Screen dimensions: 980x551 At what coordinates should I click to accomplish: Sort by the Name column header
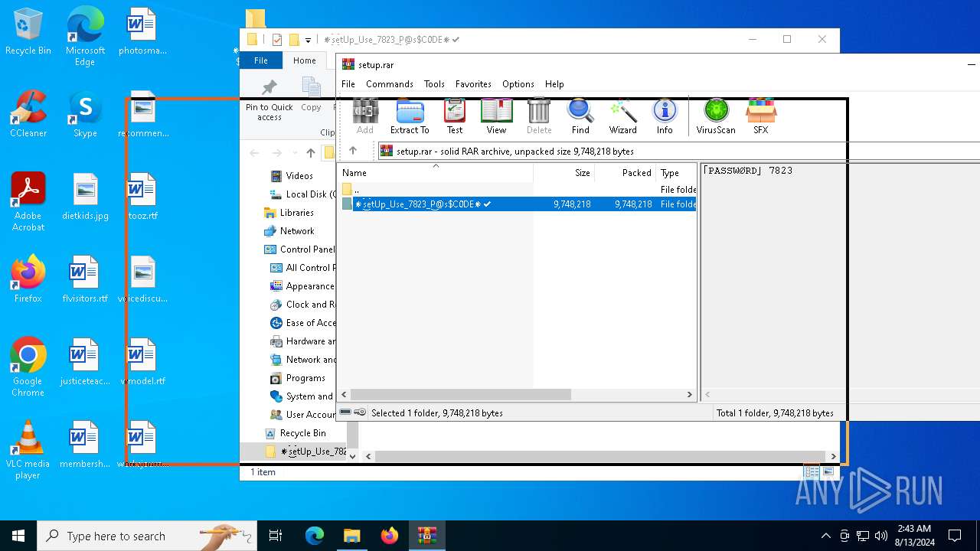(436, 173)
